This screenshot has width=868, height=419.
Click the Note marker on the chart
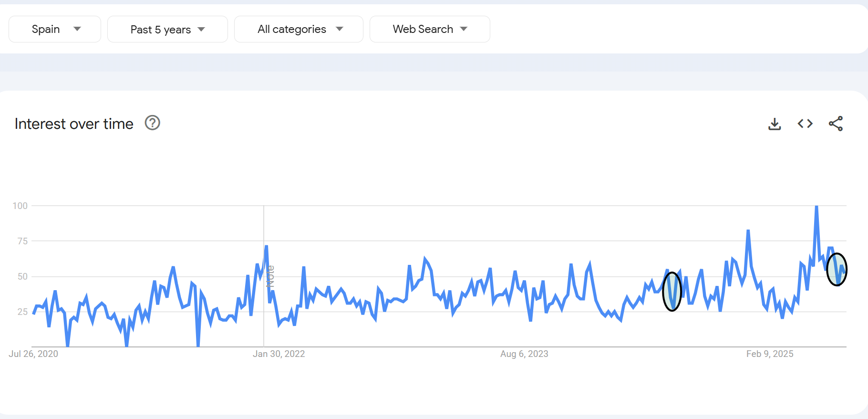[x=270, y=276]
